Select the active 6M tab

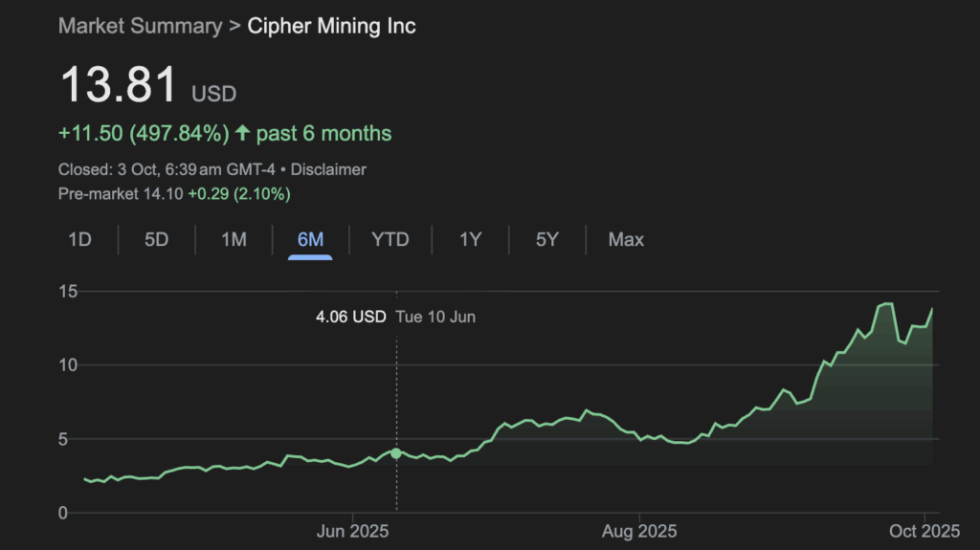[x=310, y=239]
